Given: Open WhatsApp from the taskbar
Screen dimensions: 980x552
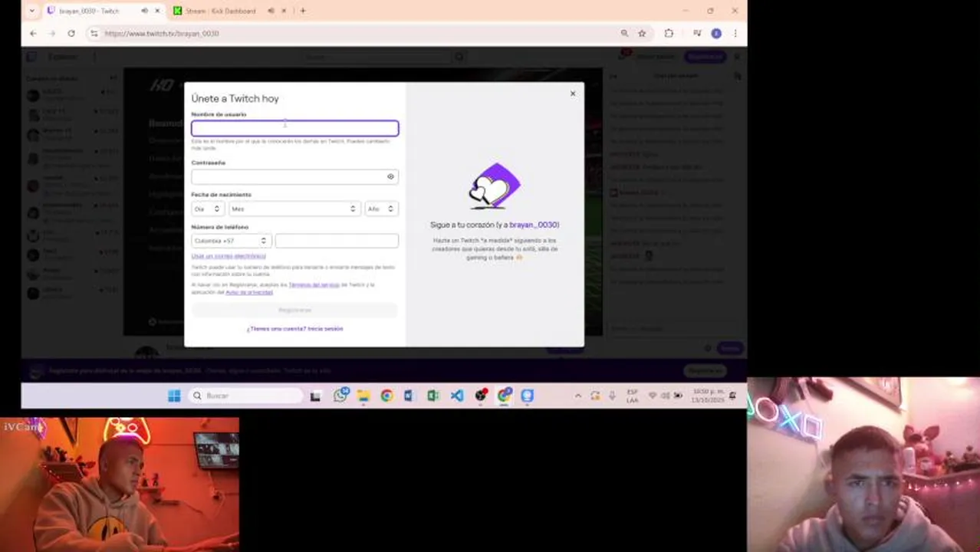Looking at the screenshot, I should tap(340, 396).
